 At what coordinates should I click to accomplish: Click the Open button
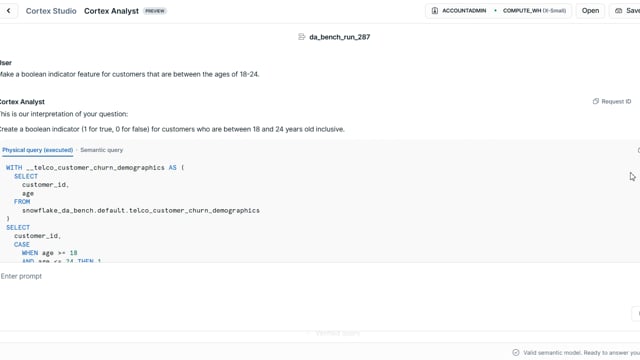[x=590, y=11]
